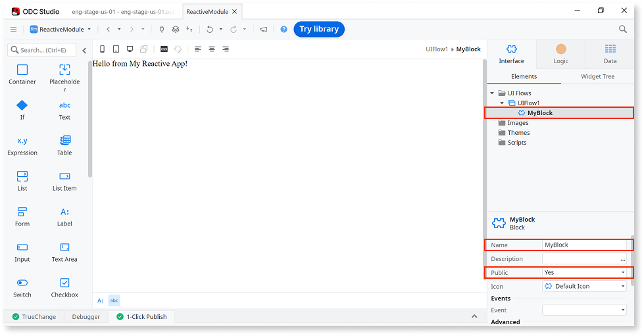Click the plug dependencies icon
The height and width of the screenshot is (336, 644).
click(x=162, y=29)
